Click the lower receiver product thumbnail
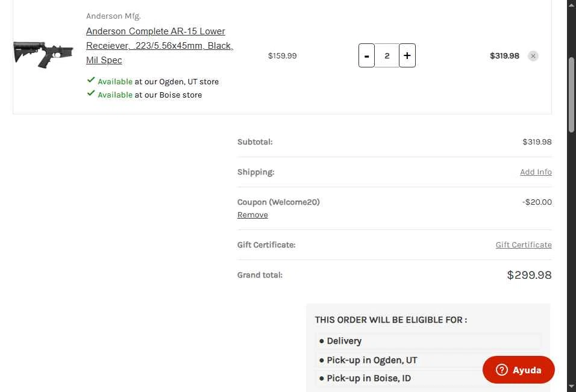The image size is (576, 392). click(x=43, y=54)
